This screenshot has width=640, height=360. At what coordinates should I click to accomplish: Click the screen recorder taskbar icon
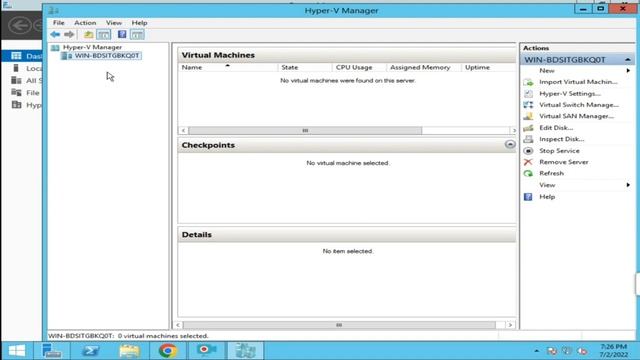click(207, 350)
